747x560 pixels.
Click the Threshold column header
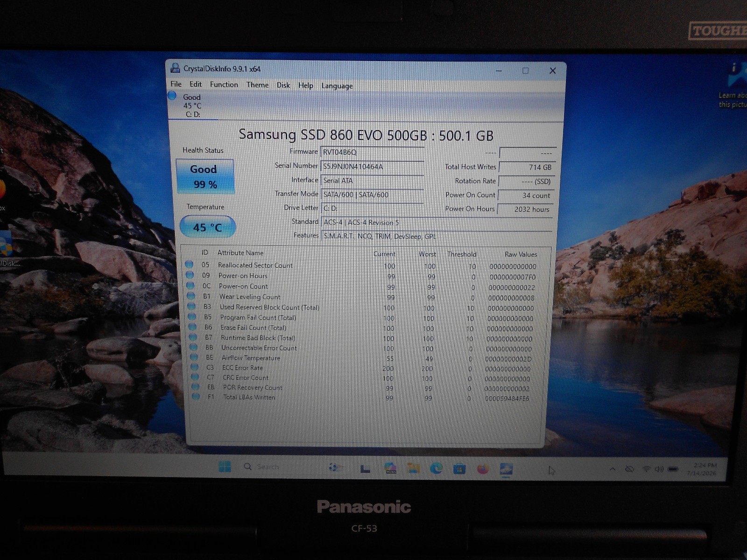[x=462, y=254]
